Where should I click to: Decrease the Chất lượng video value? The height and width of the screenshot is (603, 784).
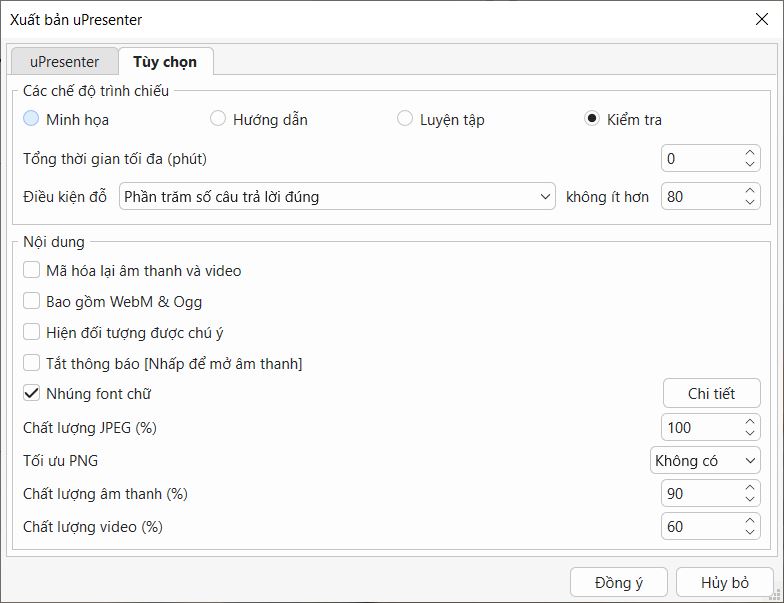pyautogui.click(x=751, y=532)
